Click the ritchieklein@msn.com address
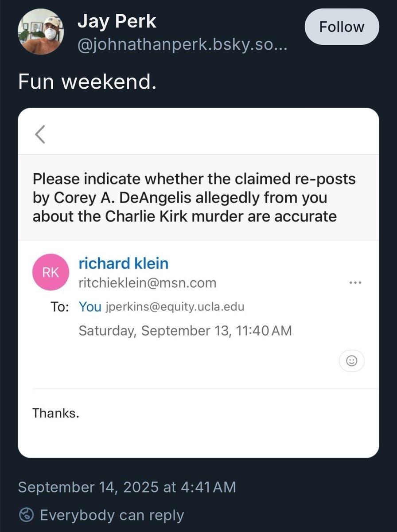 [147, 283]
